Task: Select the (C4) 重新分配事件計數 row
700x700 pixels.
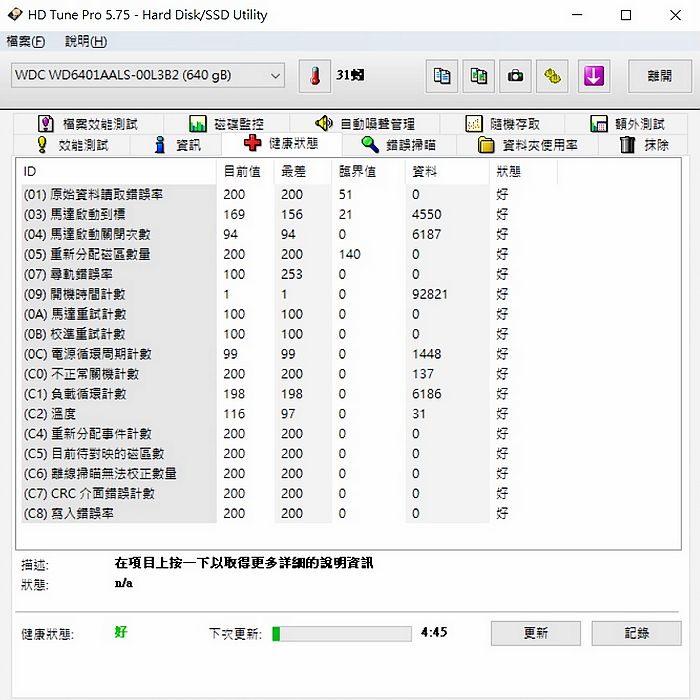Action: [x=289, y=434]
